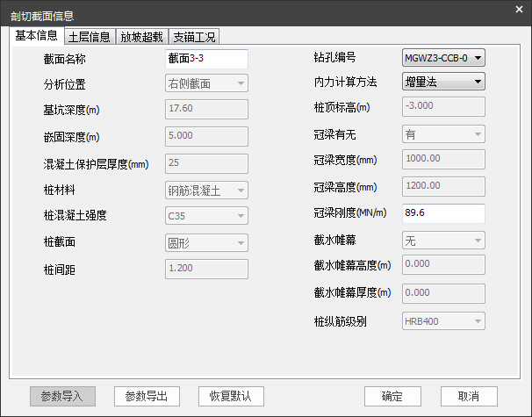
Task: Switch to the 基本信息 tab
Action: click(x=36, y=36)
